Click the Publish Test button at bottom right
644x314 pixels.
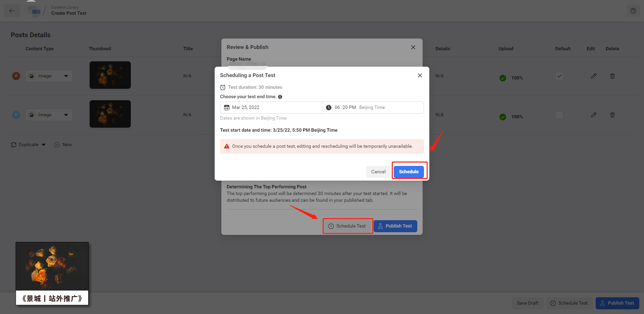617,303
